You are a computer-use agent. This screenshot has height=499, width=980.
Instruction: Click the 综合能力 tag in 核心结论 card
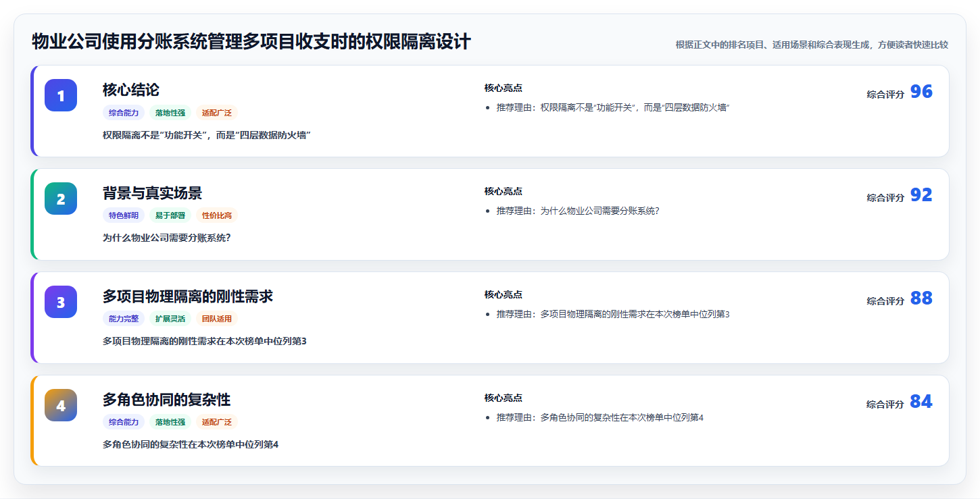click(x=124, y=113)
